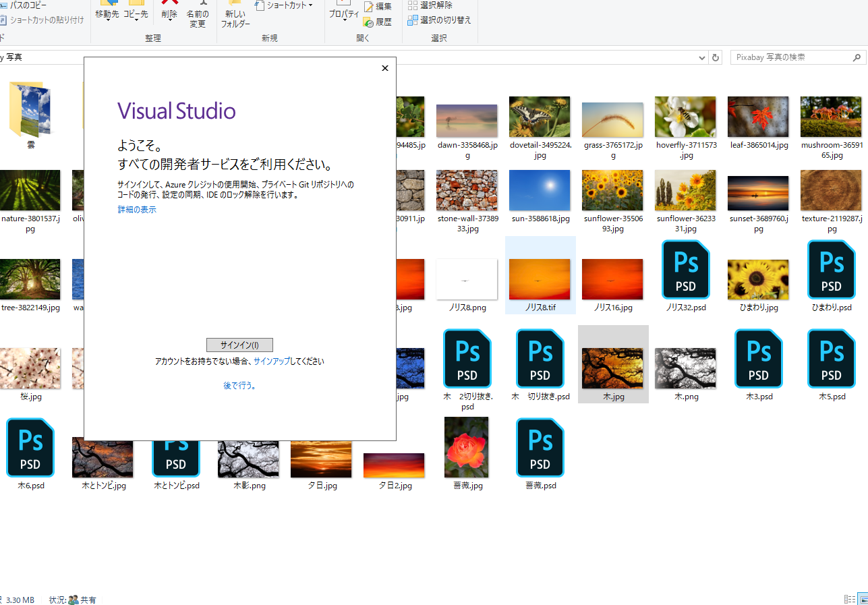Select the ひまわり.psd Photoshop file icon

[831, 269]
